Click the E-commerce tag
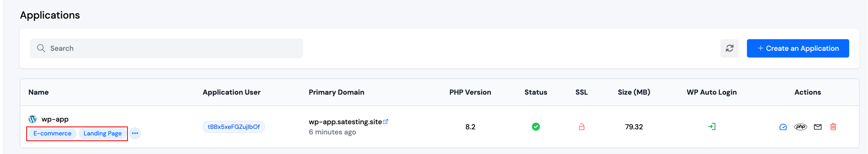 (52, 133)
